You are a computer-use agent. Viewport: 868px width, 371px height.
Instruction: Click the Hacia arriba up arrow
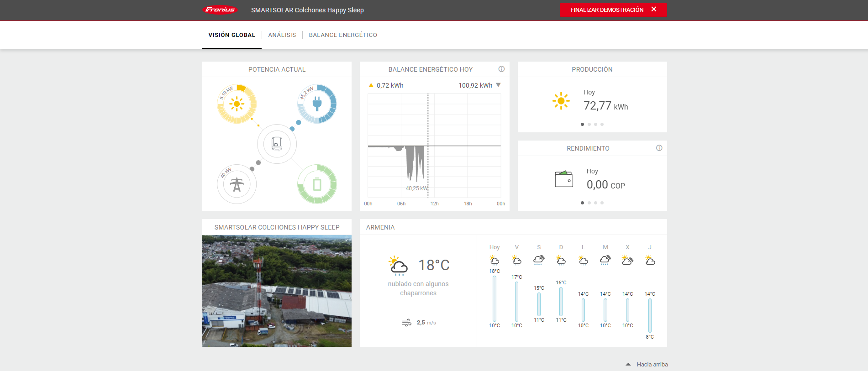click(628, 364)
